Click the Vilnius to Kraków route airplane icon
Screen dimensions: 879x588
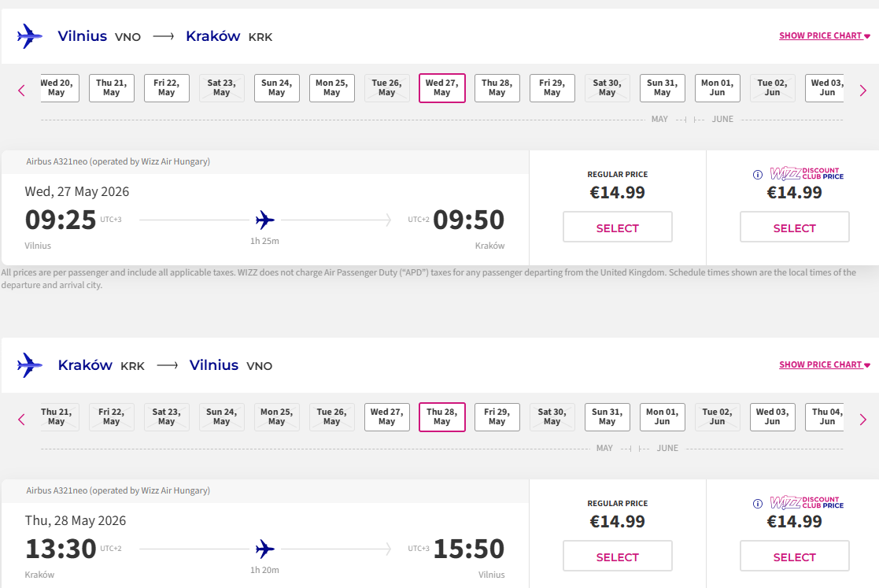[30, 36]
